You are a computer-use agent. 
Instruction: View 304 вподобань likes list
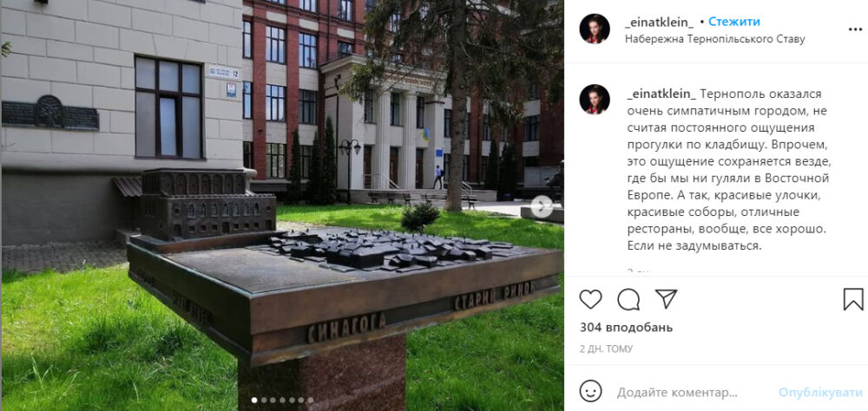626,328
